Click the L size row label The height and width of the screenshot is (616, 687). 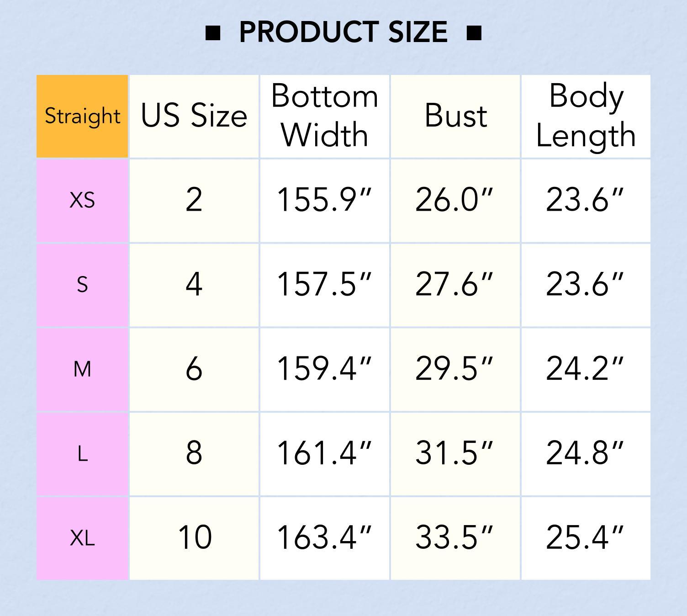pos(82,453)
